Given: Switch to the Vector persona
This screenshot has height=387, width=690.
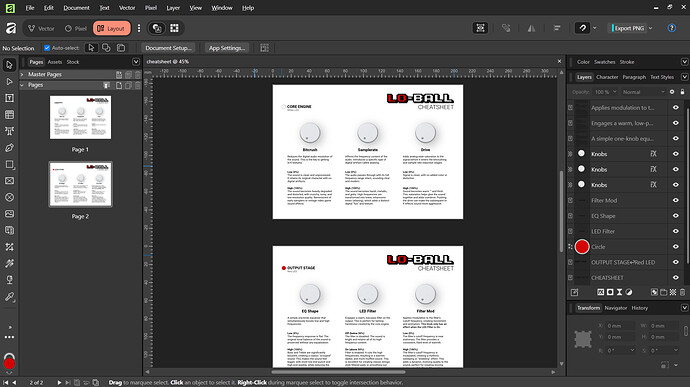Looking at the screenshot, I should click(41, 28).
